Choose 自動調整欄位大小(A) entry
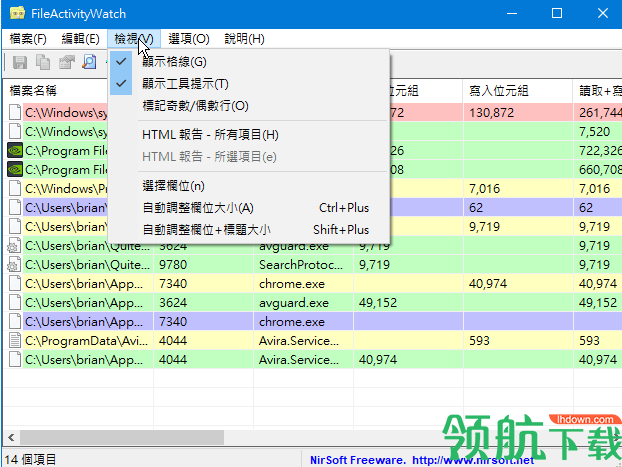This screenshot has height=467, width=622. (249, 208)
